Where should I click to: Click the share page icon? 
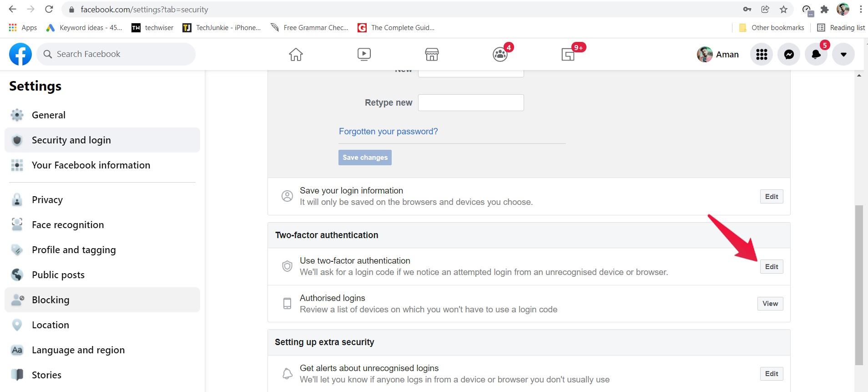click(x=765, y=9)
